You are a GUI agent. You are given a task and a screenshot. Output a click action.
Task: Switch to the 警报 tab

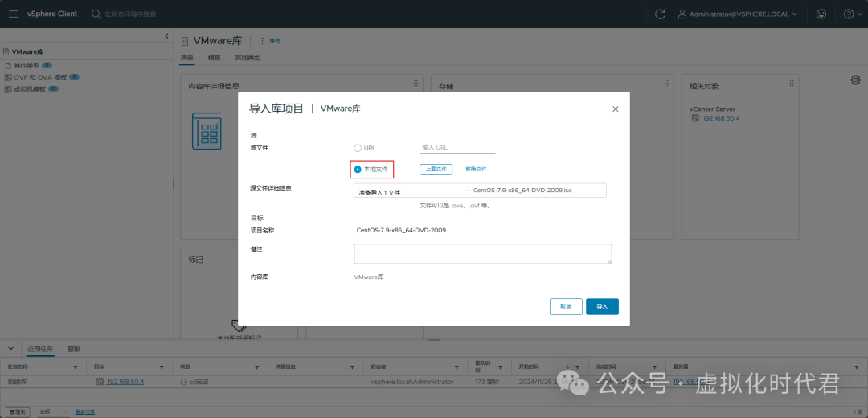tap(74, 349)
